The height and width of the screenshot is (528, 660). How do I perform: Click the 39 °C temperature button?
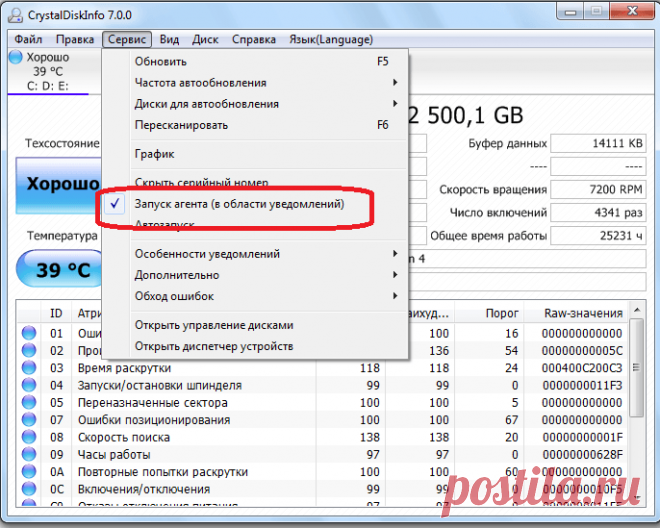(60, 269)
